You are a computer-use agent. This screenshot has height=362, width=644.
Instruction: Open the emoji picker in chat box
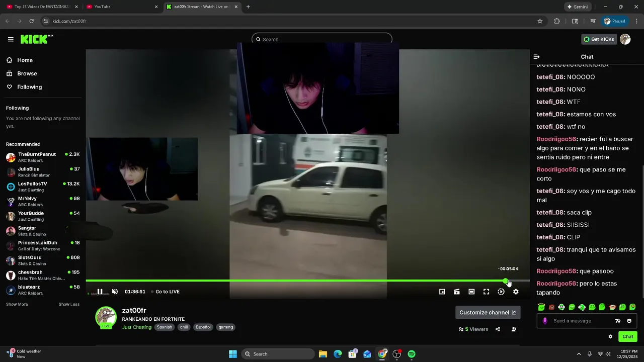pyautogui.click(x=629, y=321)
